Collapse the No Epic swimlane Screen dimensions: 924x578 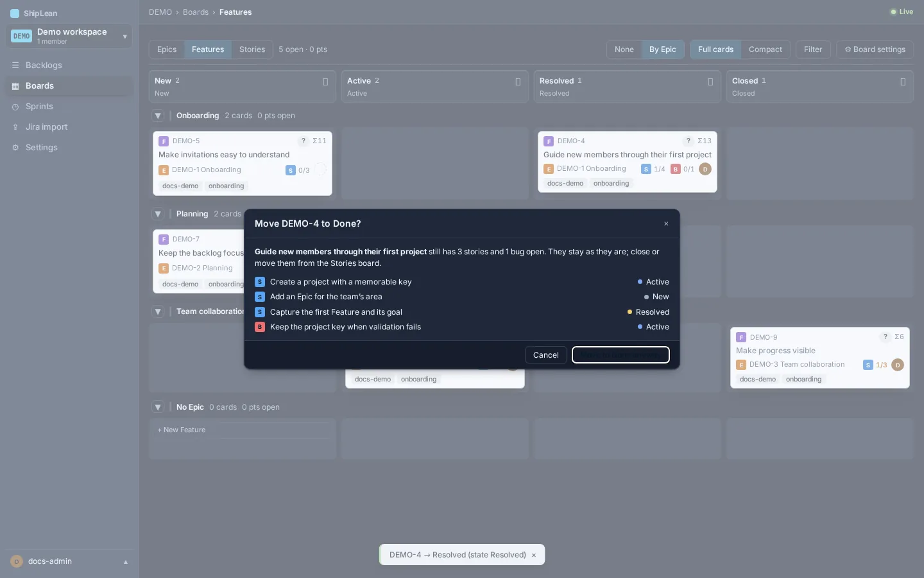[158, 407]
